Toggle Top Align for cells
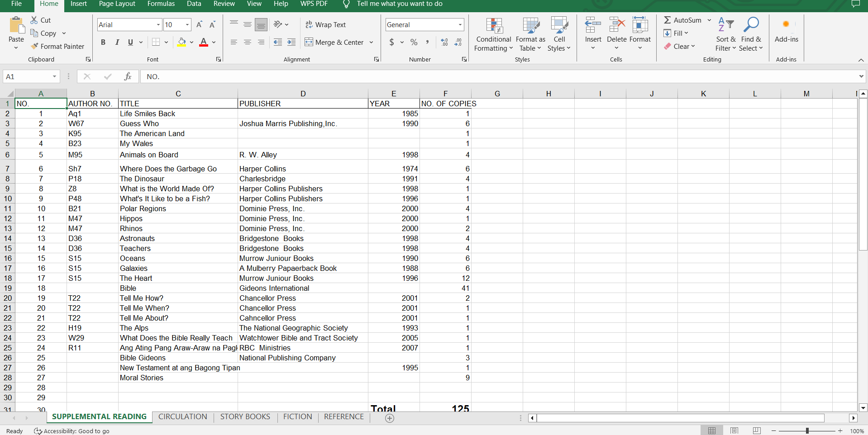The image size is (868, 435). (234, 24)
